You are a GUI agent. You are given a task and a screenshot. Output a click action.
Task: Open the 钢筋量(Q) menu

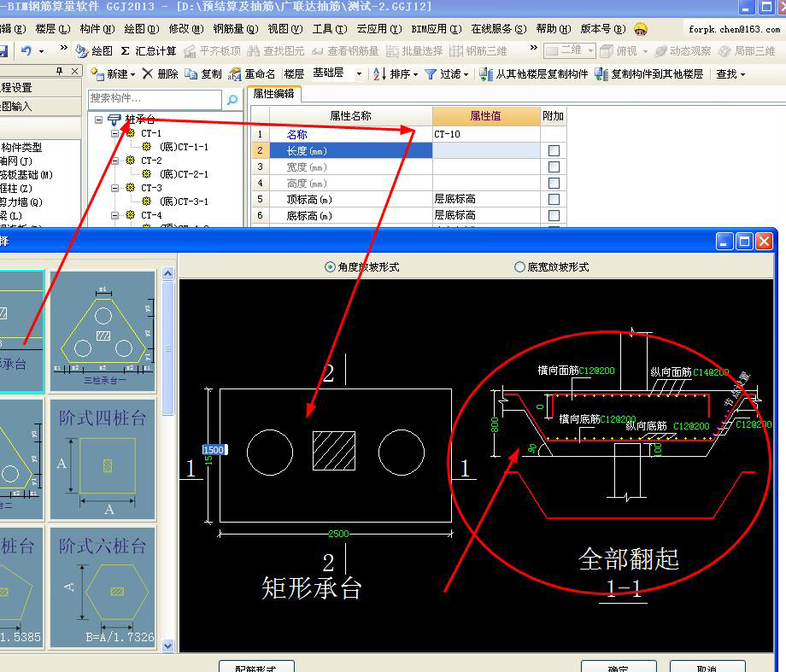(236, 29)
